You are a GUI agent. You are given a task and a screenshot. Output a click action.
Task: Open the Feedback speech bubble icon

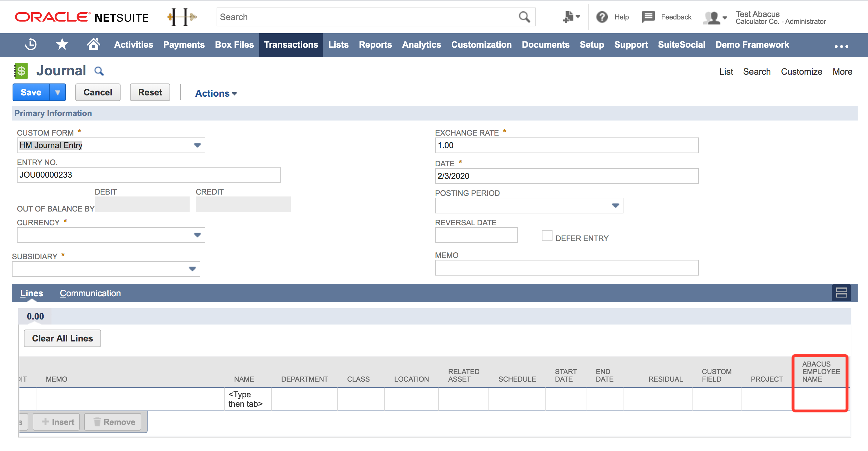click(x=648, y=17)
